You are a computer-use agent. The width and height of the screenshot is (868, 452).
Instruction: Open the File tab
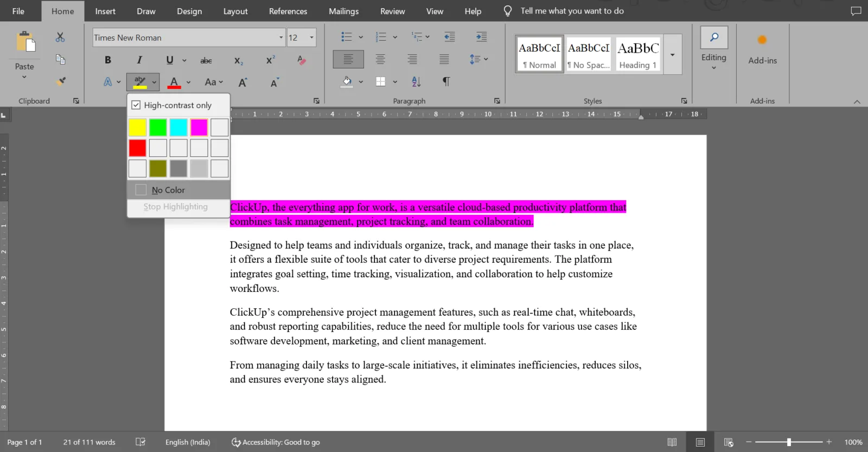[18, 11]
